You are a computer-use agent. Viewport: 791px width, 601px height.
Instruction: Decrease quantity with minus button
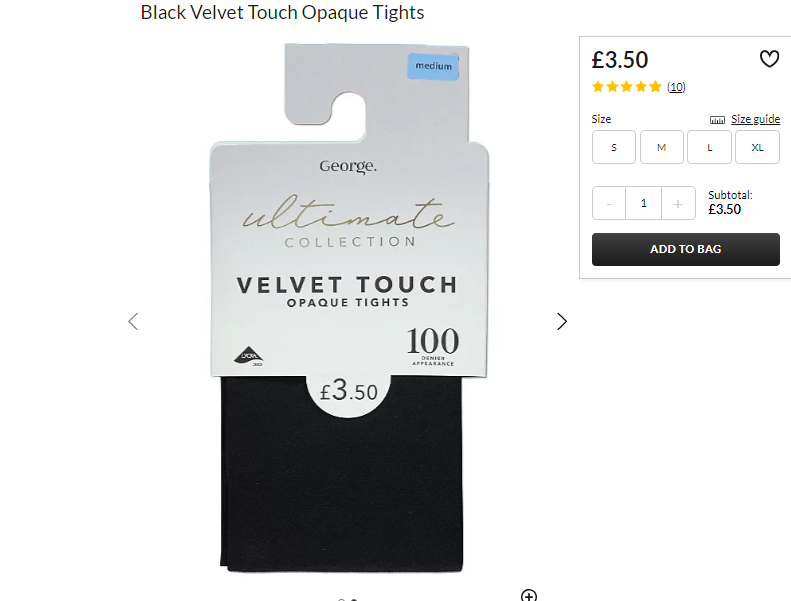click(609, 203)
